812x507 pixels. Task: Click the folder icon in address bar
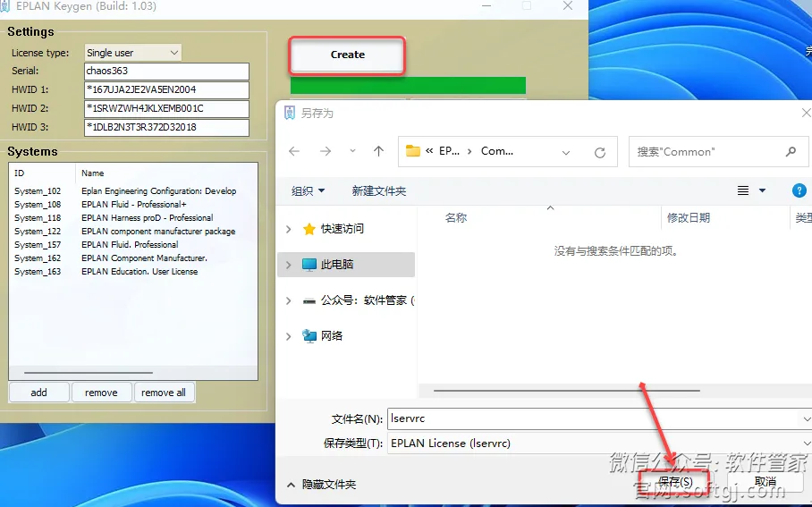click(x=413, y=152)
